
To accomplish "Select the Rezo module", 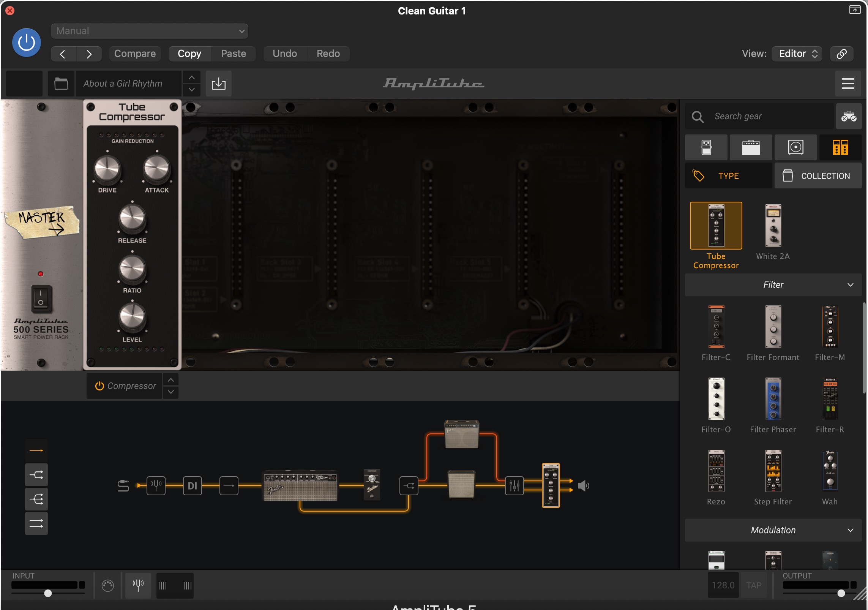I will pos(716,471).
